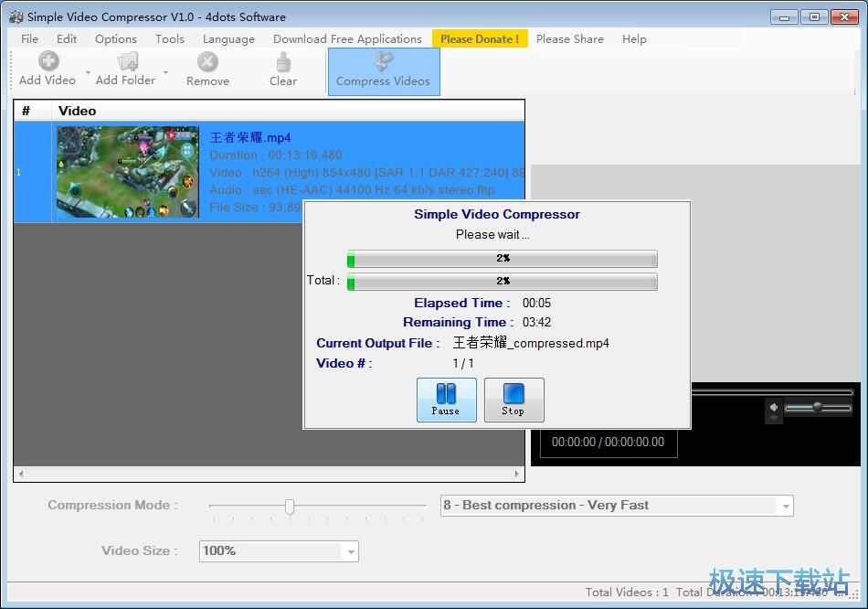Click Download Free Applications
The height and width of the screenshot is (609, 868).
pos(347,38)
